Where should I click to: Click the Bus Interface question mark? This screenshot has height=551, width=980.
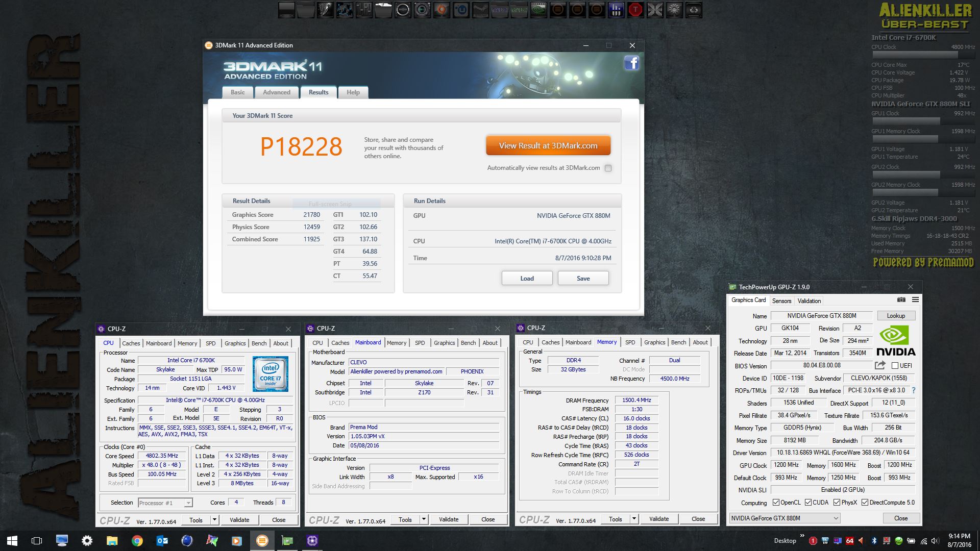(913, 390)
